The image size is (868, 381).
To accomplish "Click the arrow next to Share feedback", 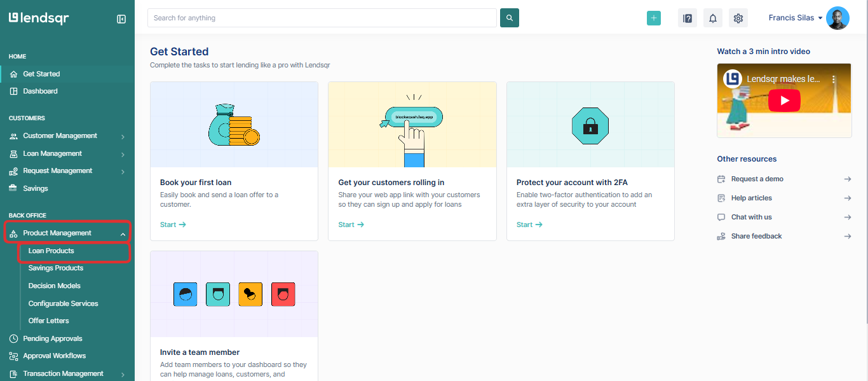I will [848, 237].
